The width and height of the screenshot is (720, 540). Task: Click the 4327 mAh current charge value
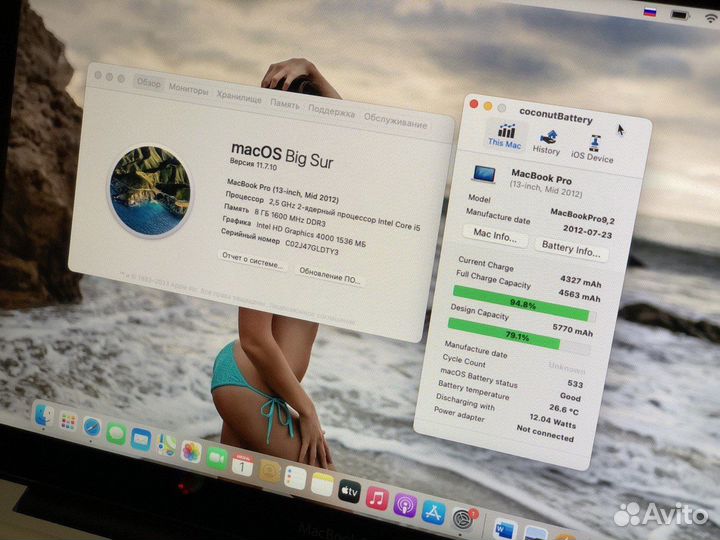click(580, 281)
